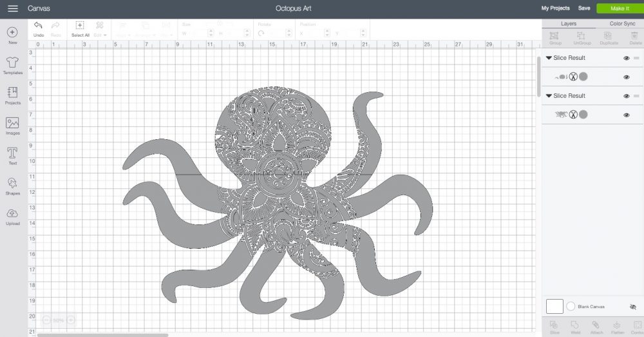Open the Shapes tool
This screenshot has height=337, width=644.
(x=12, y=183)
